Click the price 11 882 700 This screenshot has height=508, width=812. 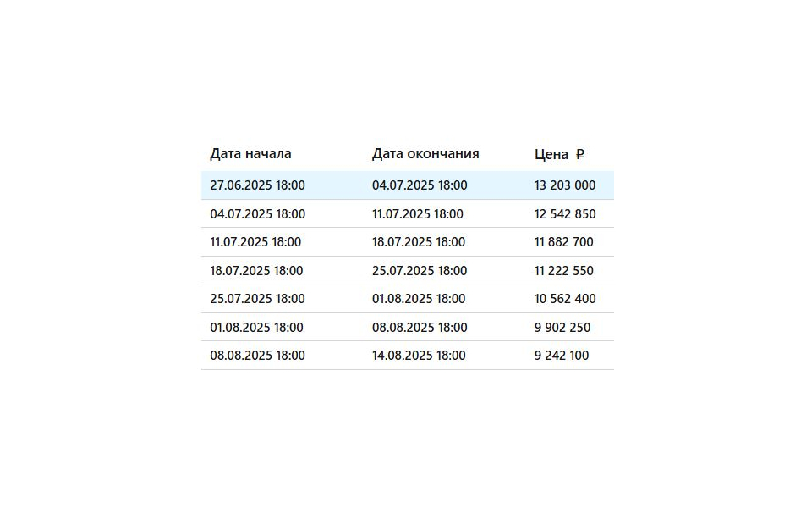(x=564, y=241)
